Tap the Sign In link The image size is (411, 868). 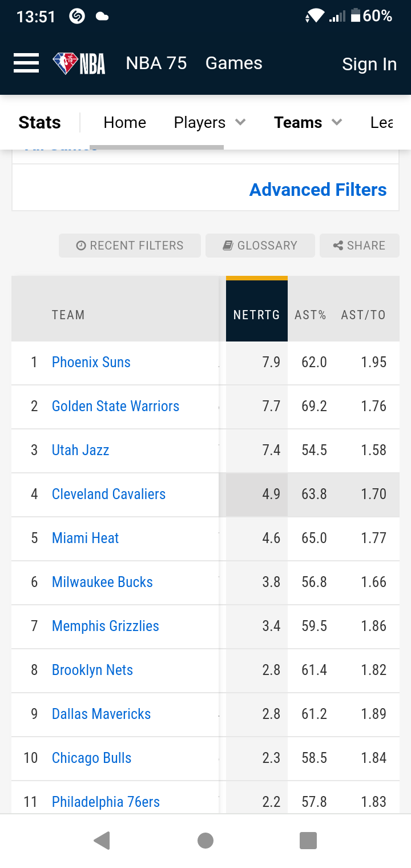coord(369,65)
